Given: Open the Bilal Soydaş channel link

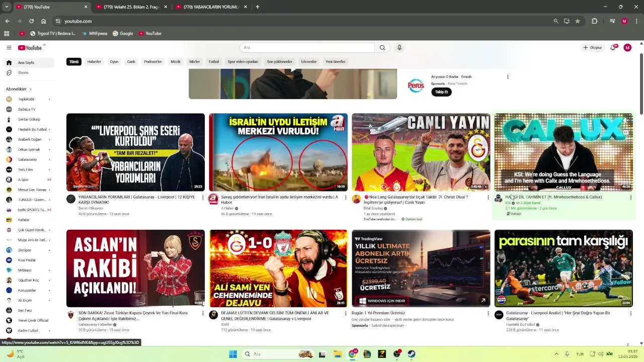Looking at the screenshot, I should coord(372,208).
